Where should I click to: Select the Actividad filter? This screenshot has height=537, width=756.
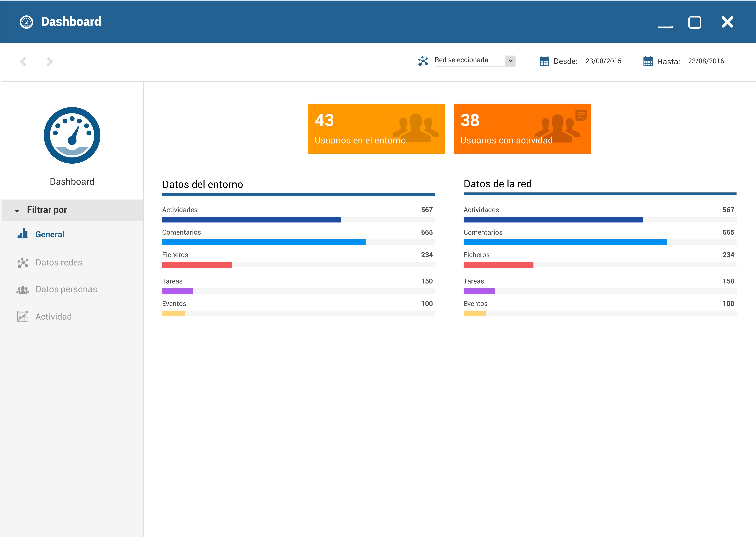(54, 316)
